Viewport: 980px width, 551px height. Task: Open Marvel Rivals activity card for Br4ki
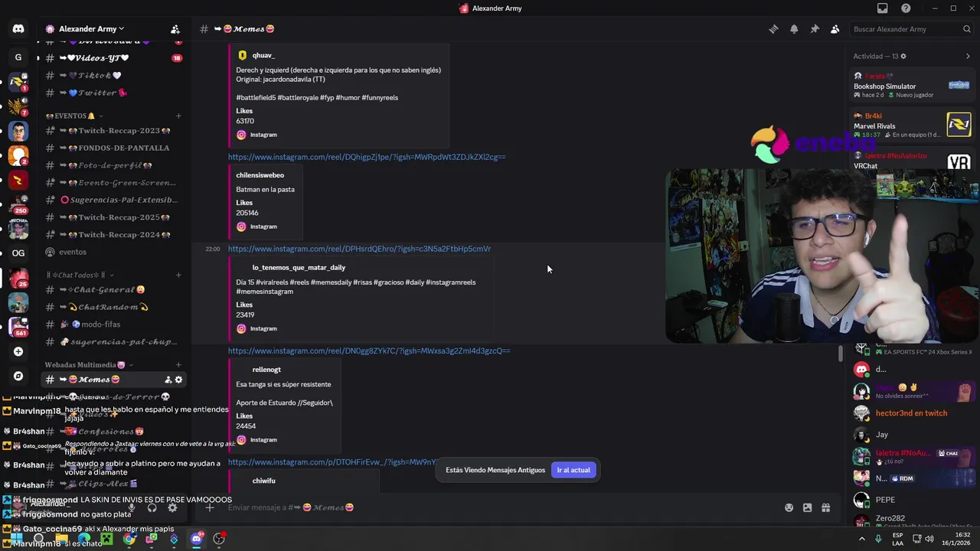(x=913, y=126)
